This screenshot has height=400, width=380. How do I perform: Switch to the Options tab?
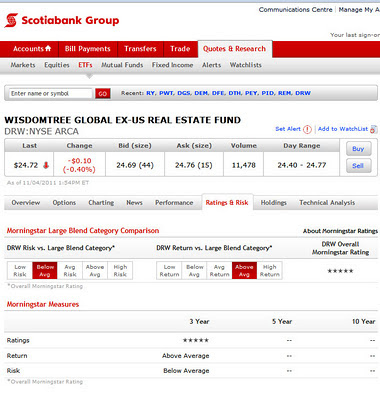[64, 203]
